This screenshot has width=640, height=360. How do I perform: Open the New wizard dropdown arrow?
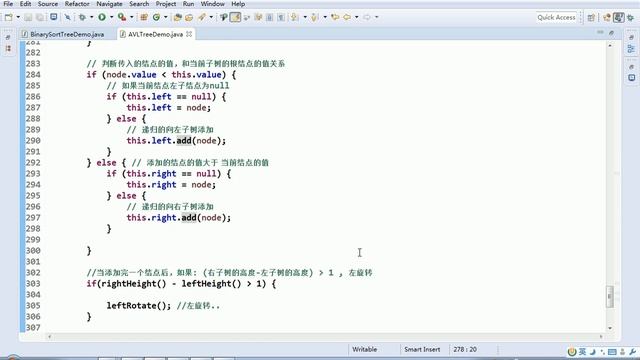[x=18, y=17]
